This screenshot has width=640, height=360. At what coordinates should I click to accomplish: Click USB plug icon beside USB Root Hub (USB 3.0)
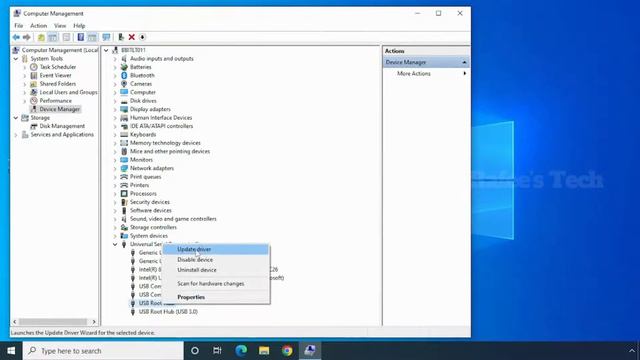[x=133, y=312]
